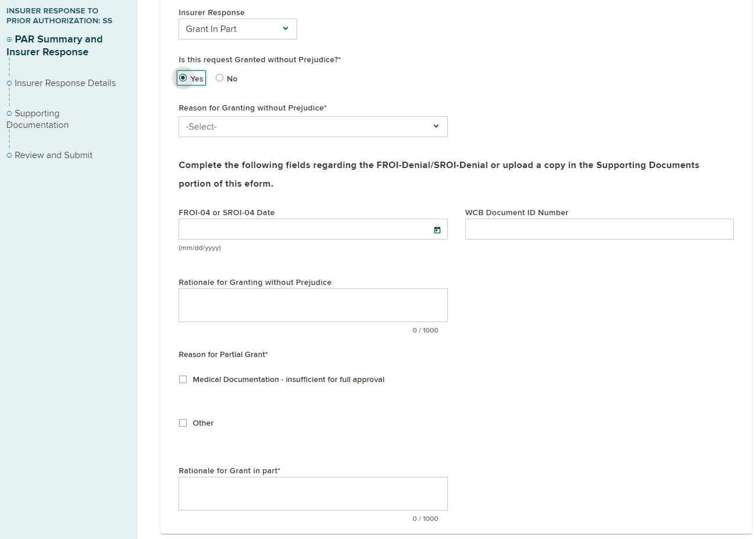Navigate to Review and Submit step
The image size is (756, 539).
click(54, 155)
